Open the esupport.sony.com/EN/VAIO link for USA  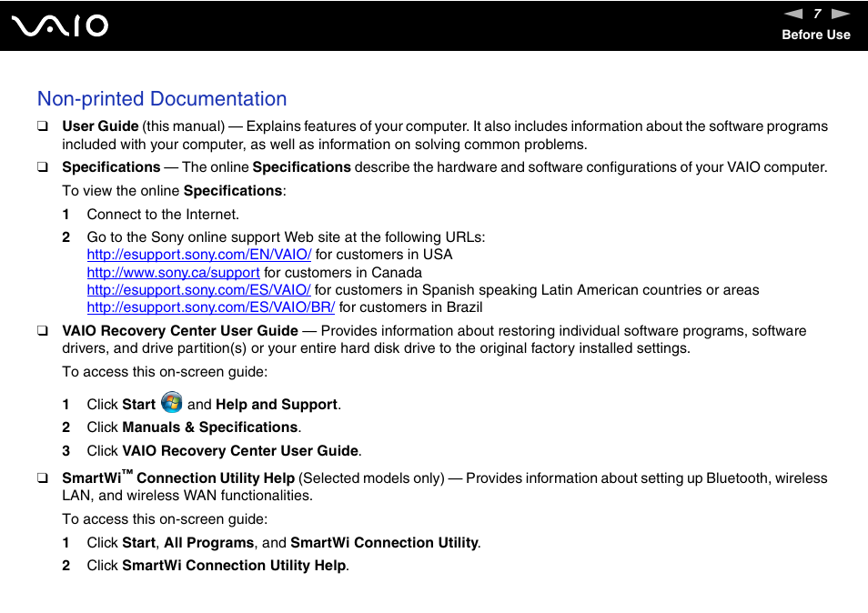coord(198,255)
